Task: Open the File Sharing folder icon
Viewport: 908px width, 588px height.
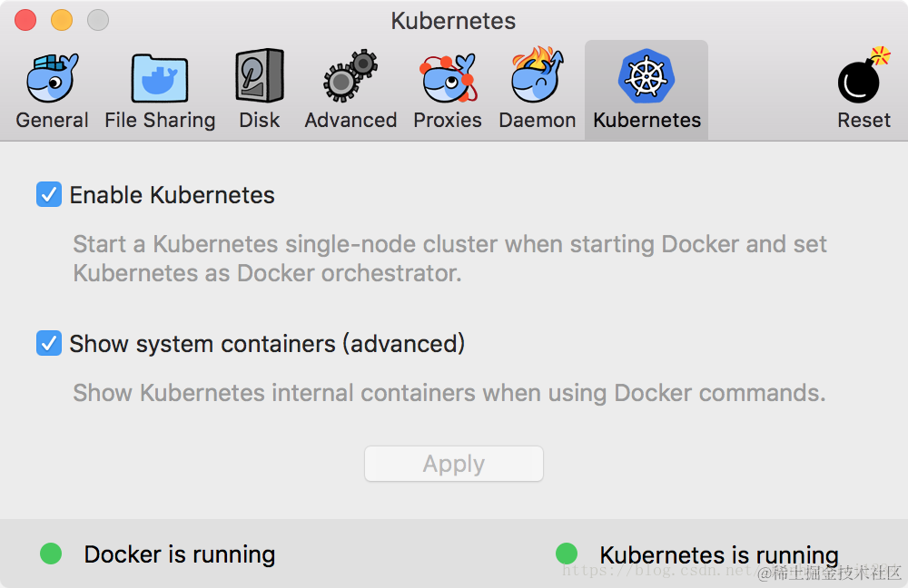Action: click(160, 77)
